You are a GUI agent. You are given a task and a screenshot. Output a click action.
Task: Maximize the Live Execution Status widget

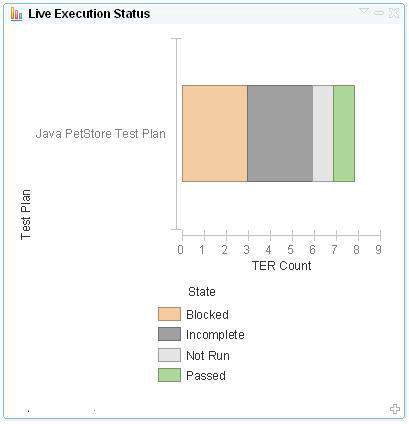click(394, 13)
